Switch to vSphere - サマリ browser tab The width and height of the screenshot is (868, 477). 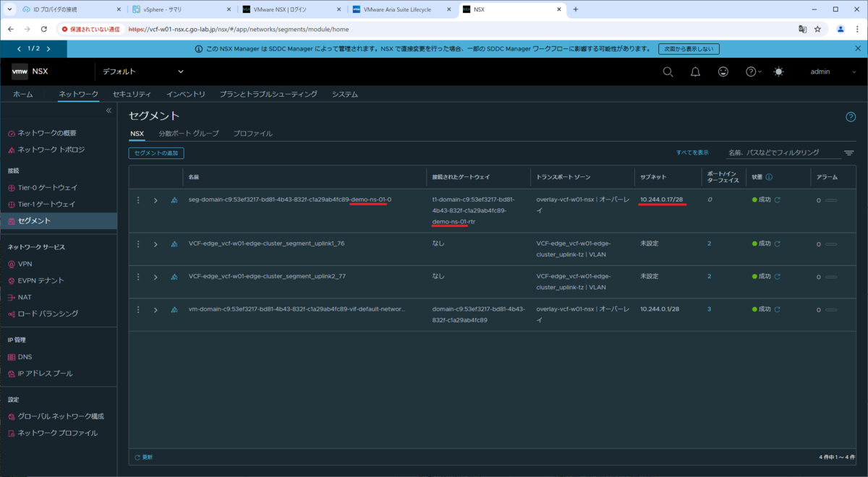click(x=182, y=9)
